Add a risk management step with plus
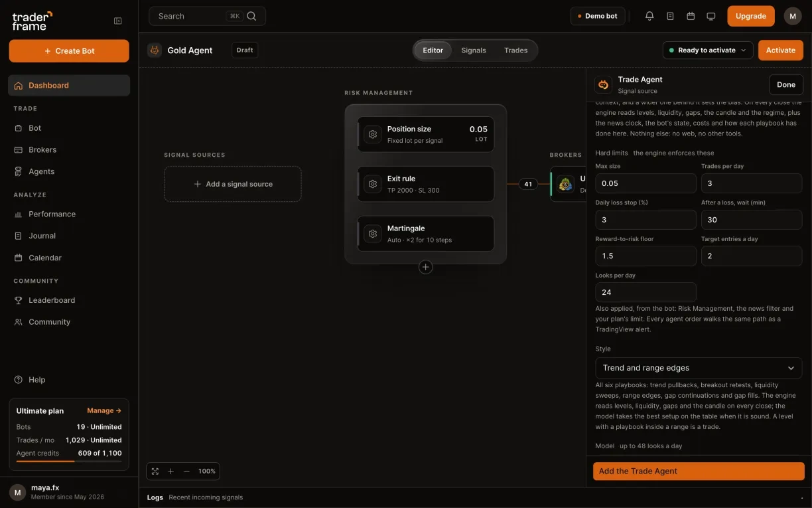 (426, 267)
